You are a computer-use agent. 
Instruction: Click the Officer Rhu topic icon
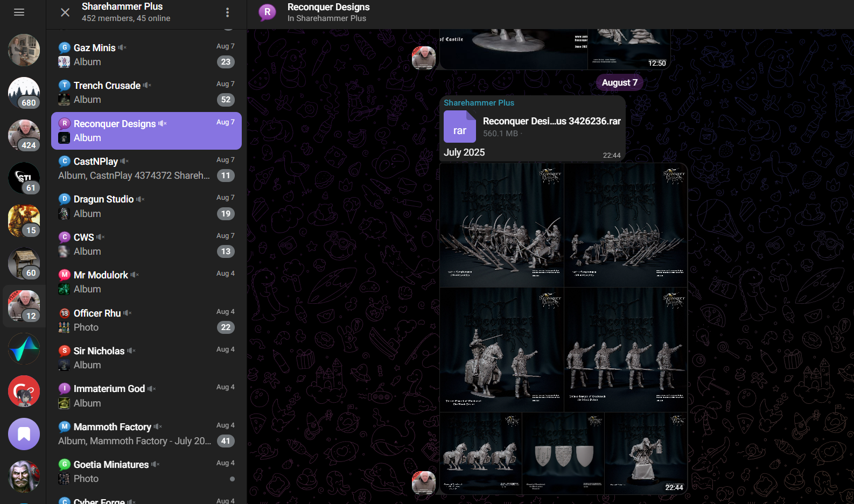(x=64, y=313)
